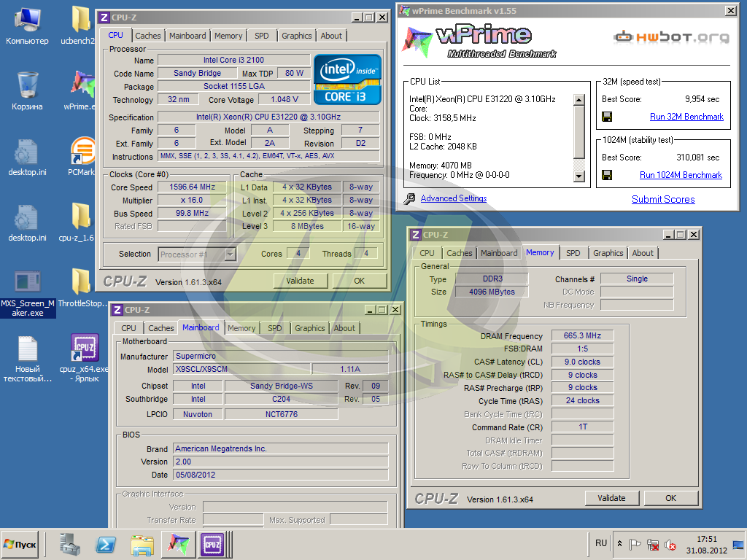Open SPD tab in Memory CPU-Z window

coord(573,253)
